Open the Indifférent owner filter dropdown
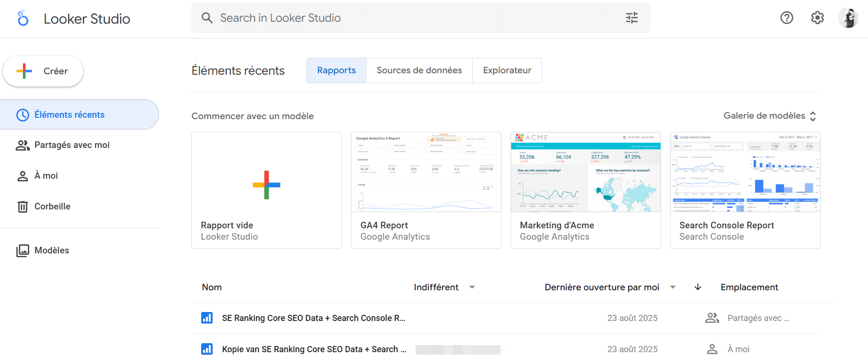 tap(444, 287)
